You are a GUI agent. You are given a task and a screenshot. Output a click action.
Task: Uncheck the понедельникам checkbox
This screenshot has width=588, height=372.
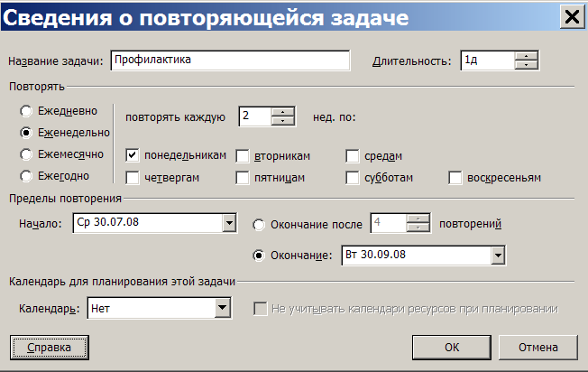133,155
